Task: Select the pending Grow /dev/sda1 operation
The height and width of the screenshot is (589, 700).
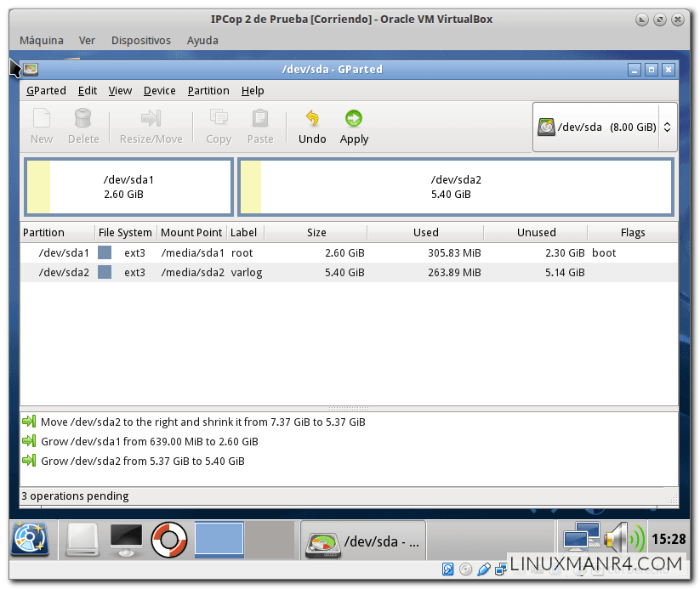Action: click(149, 441)
